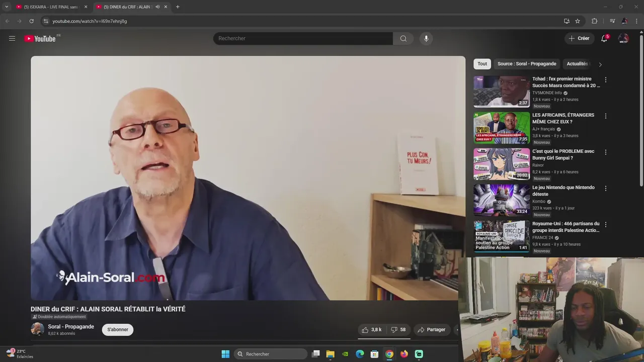Open Microsoft Store from the taskbar
The image size is (644, 362).
point(374,354)
